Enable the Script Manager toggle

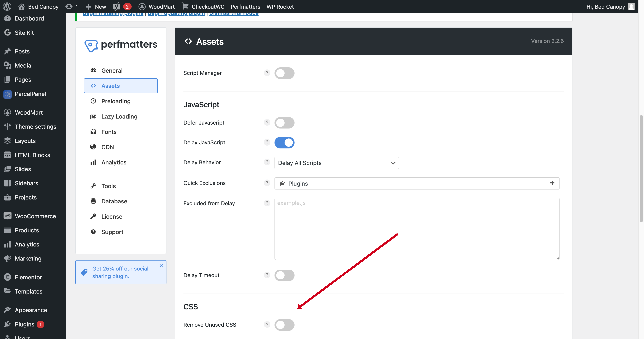coord(285,73)
